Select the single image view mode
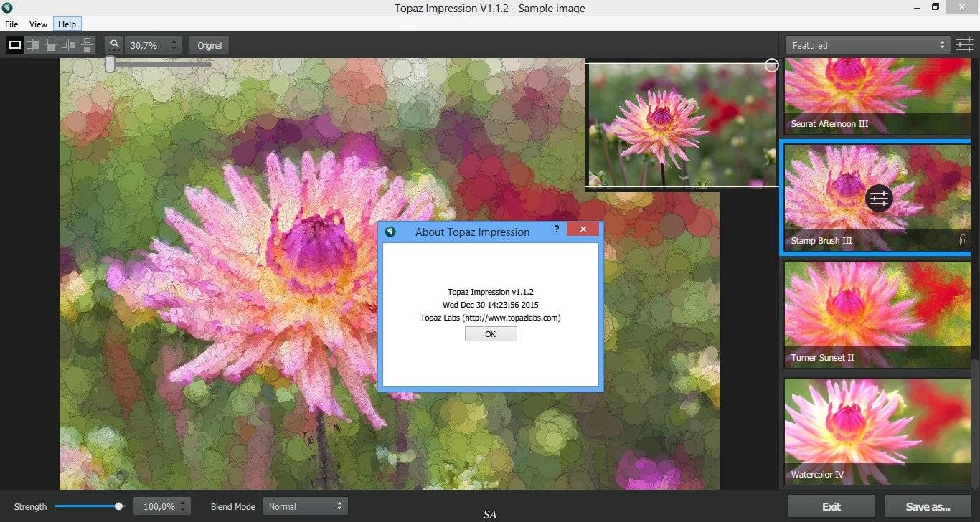This screenshot has width=980, height=522. (x=14, y=45)
